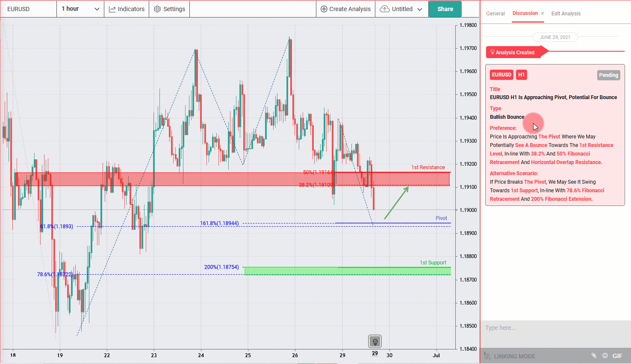The image size is (631, 364).
Task: Switch to the General tab
Action: coord(495,14)
